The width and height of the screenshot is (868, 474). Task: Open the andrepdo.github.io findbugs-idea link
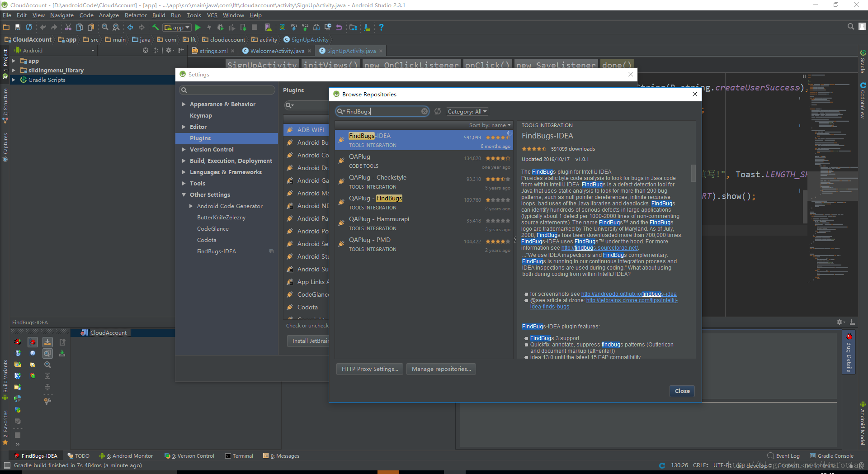point(629,294)
